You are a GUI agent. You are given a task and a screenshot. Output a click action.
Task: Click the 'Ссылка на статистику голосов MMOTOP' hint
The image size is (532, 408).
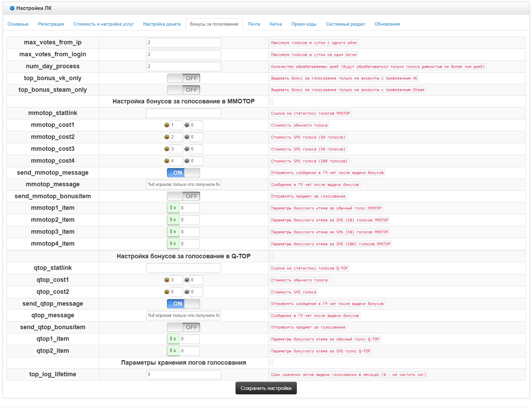[310, 113]
